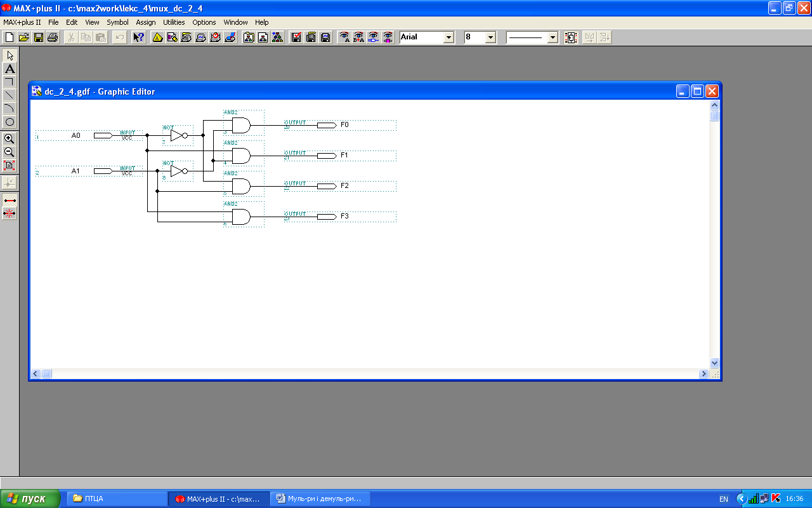
Task: Click the system tray expand arrow
Action: coord(740,498)
